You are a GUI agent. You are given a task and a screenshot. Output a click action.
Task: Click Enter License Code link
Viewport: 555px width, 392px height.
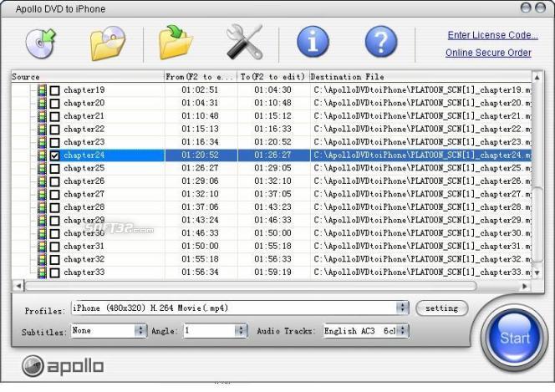[x=492, y=35]
